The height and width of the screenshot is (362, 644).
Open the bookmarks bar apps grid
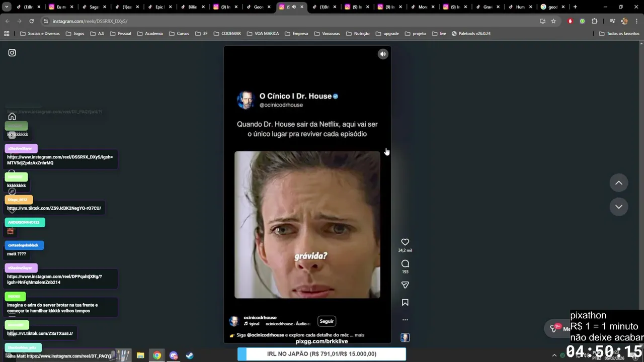click(7, 34)
